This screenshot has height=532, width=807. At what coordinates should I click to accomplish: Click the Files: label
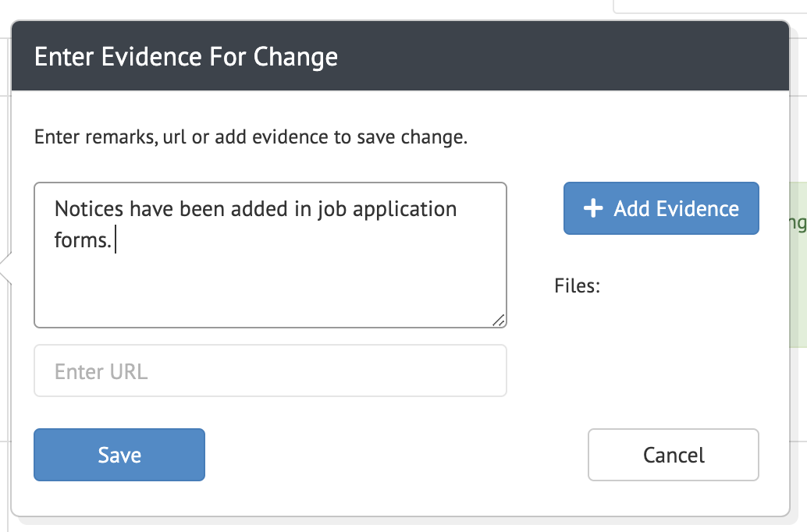click(x=577, y=286)
